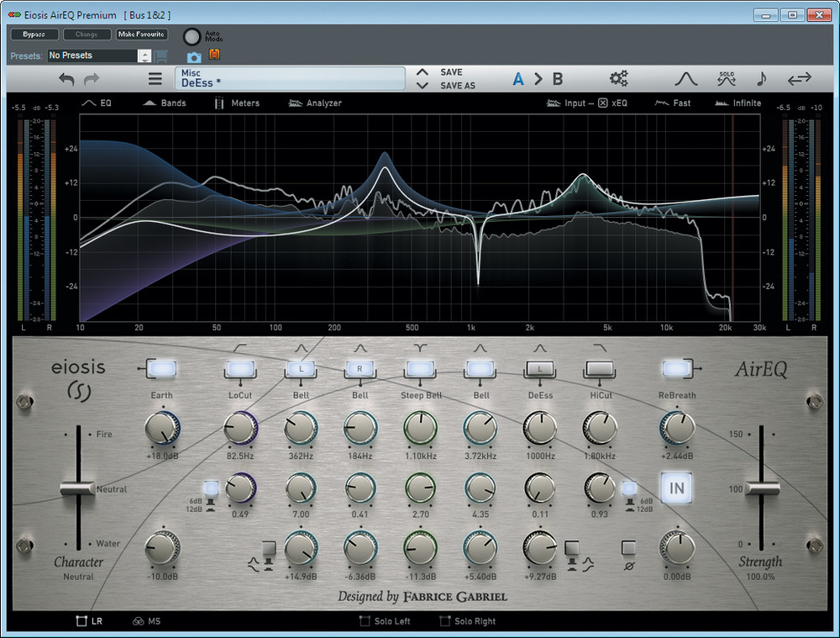
Task: Toggle the LoCut 6dB/12dB slope switch
Action: pyautogui.click(x=211, y=488)
